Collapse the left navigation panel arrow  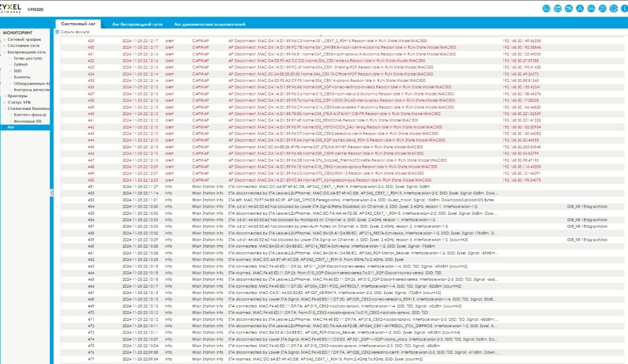pos(51,193)
